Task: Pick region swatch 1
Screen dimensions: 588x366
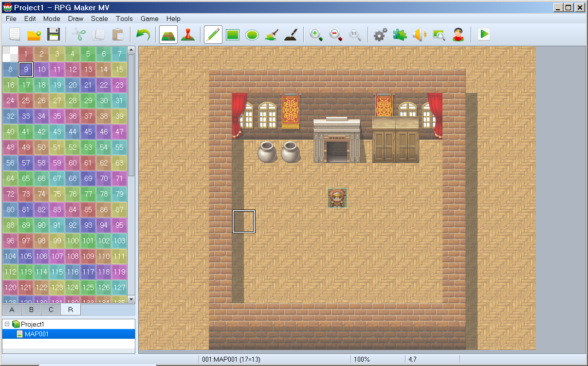Action: (x=26, y=54)
